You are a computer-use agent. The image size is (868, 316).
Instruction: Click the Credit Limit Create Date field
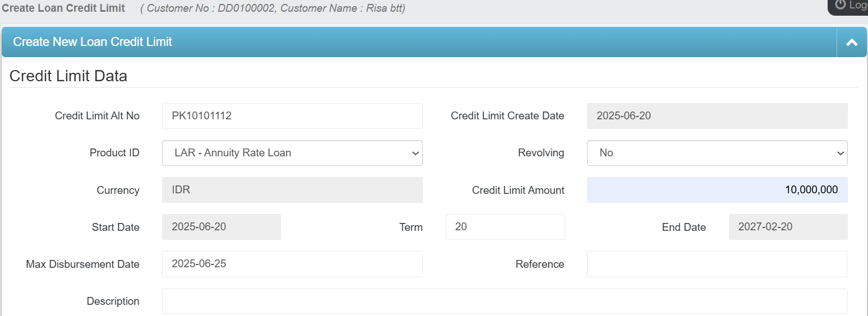[x=717, y=116]
